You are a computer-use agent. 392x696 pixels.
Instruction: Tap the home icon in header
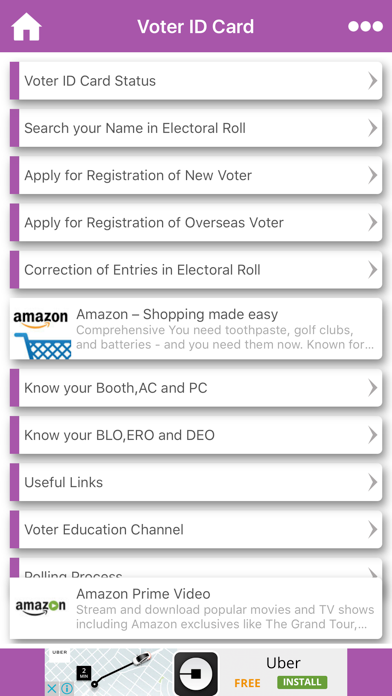[26, 27]
